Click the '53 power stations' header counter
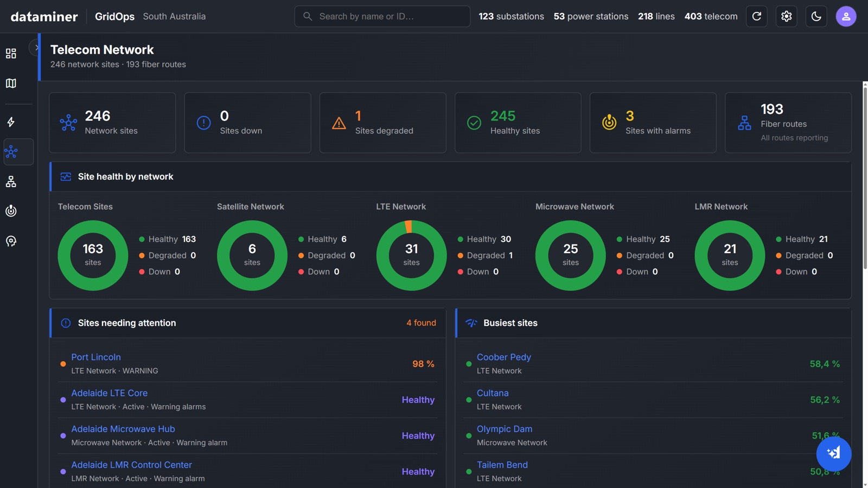The height and width of the screenshot is (488, 868). click(x=591, y=16)
